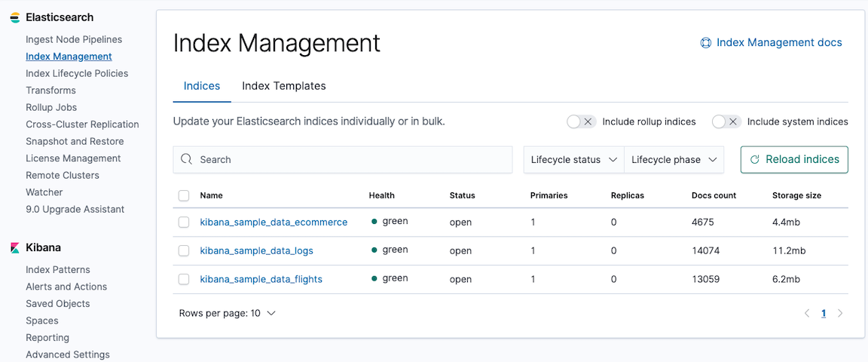Go to next page arrow in pagination

(x=840, y=313)
